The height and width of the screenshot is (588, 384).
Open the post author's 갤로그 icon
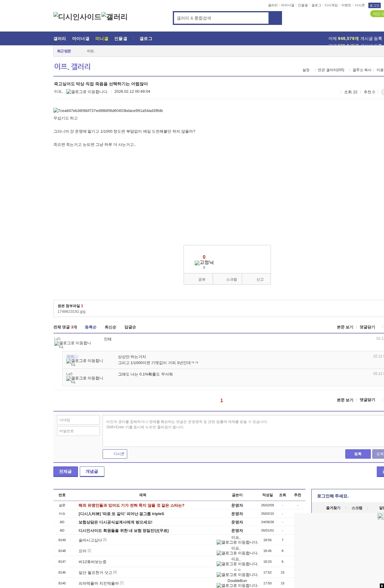[87, 92]
